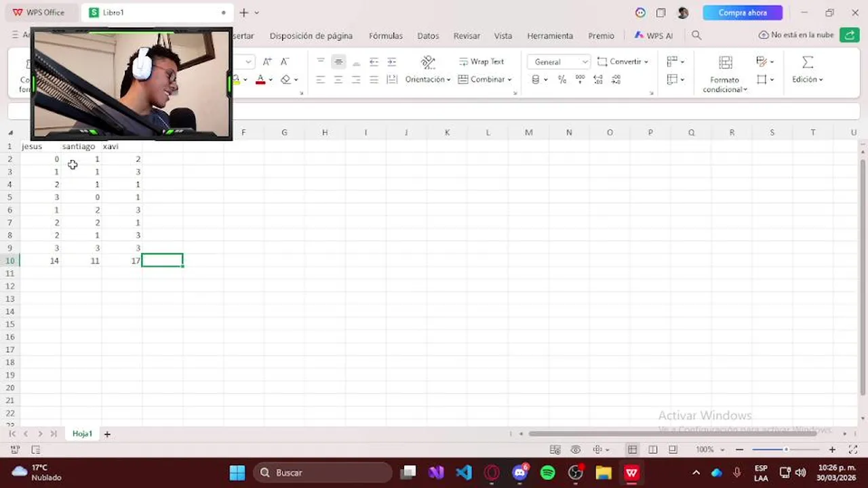Select the cell containing 17
Image resolution: width=868 pixels, height=488 pixels.
tap(122, 261)
